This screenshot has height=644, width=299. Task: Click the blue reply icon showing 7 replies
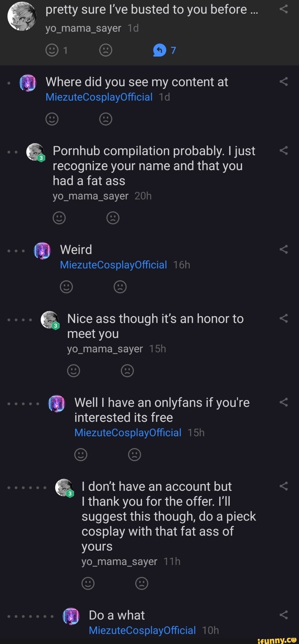(160, 50)
